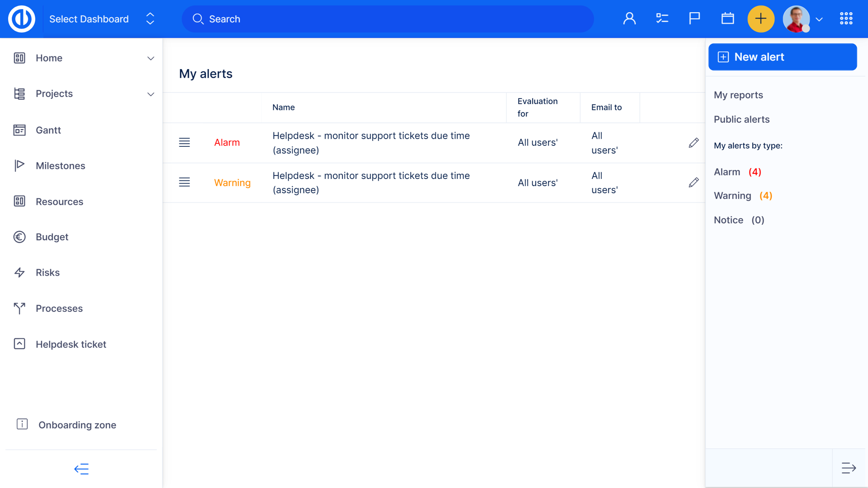The image size is (868, 488).
Task: Collapse the alerts panel with the right arrow
Action: click(x=849, y=468)
